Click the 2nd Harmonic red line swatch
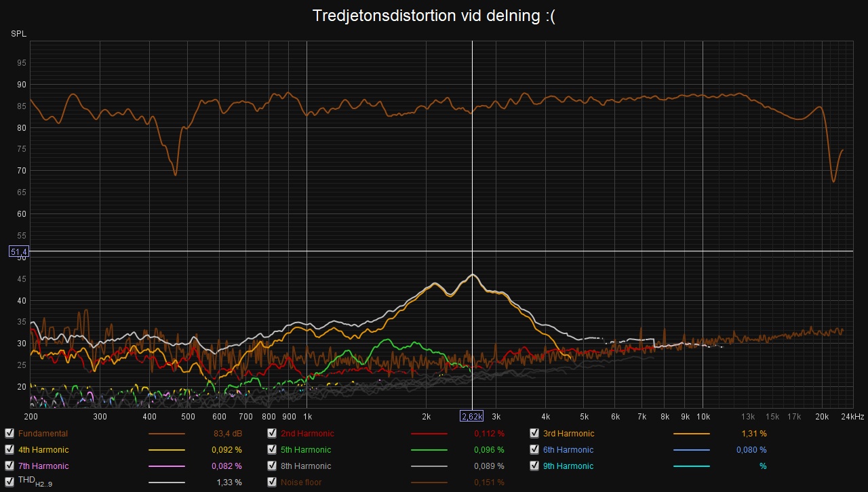 429,434
